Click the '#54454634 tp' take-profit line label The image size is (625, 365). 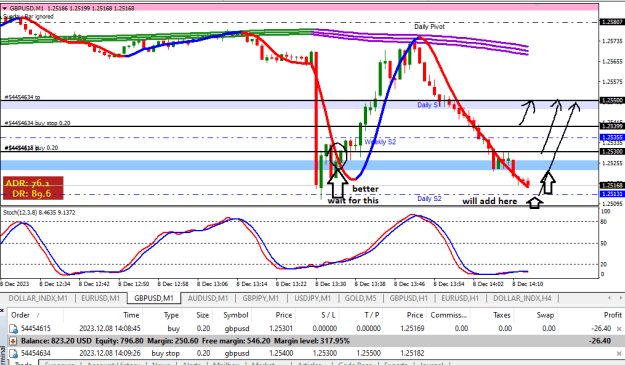click(x=22, y=97)
